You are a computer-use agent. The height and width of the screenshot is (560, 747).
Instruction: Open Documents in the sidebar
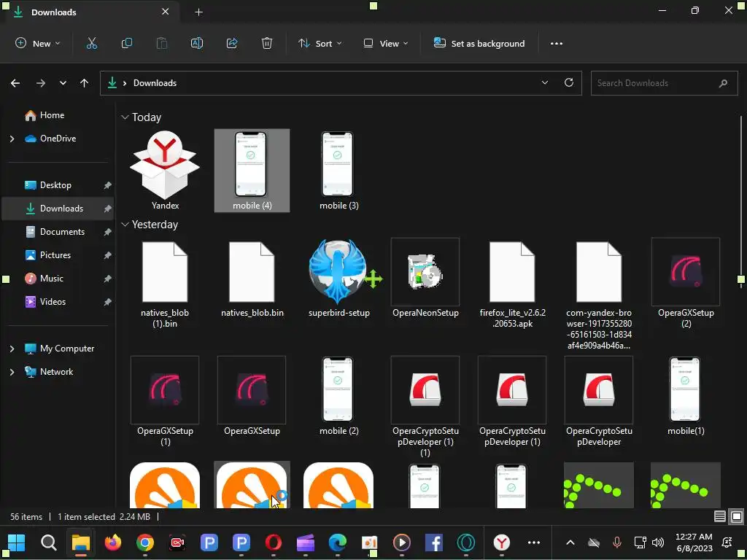click(x=62, y=232)
